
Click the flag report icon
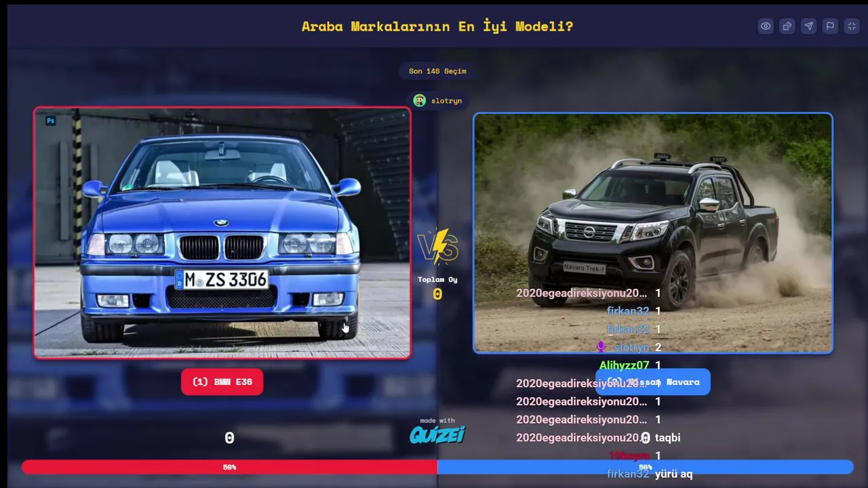click(831, 26)
